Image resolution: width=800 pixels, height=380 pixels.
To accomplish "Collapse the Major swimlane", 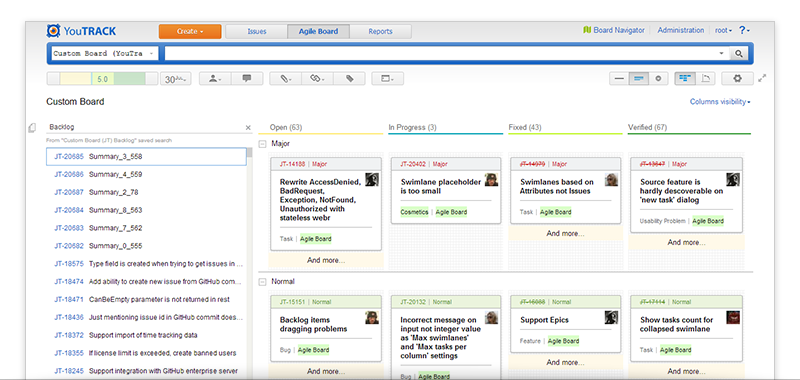I will coord(262,144).
